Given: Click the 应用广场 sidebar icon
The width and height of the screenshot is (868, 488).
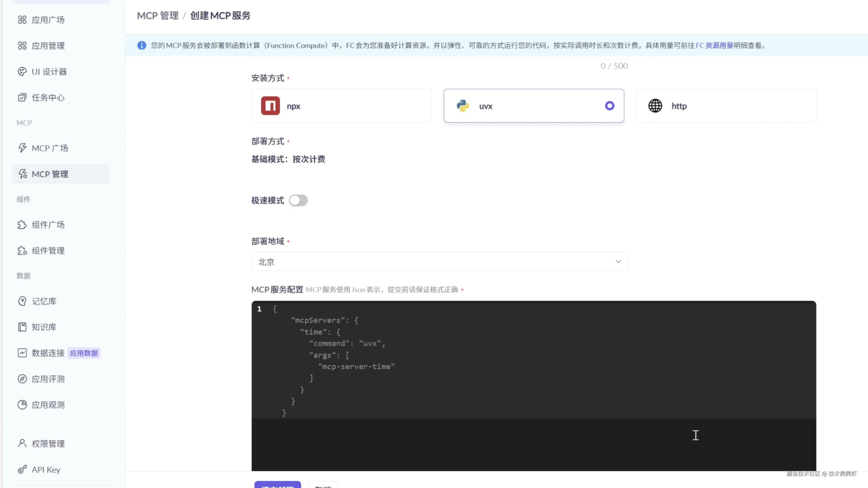Looking at the screenshot, I should click(22, 20).
